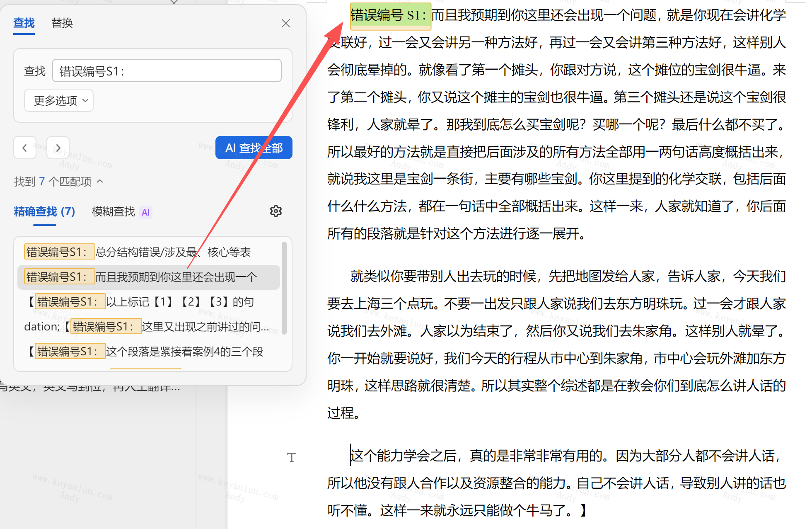The height and width of the screenshot is (529, 812).
Task: Select result 这里又出现之前讲过的问
Action: coord(149,327)
